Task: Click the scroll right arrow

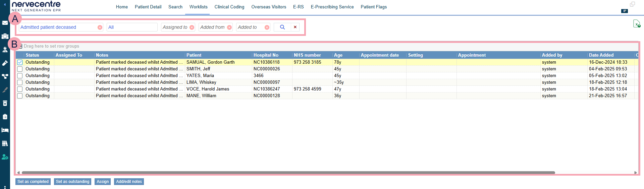Action: [x=635, y=173]
